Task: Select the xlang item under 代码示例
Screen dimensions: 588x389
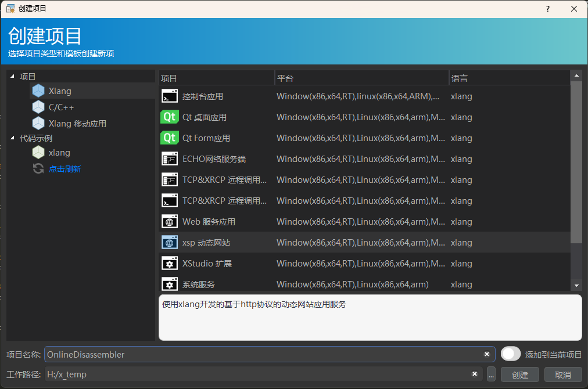Action: pyautogui.click(x=59, y=153)
